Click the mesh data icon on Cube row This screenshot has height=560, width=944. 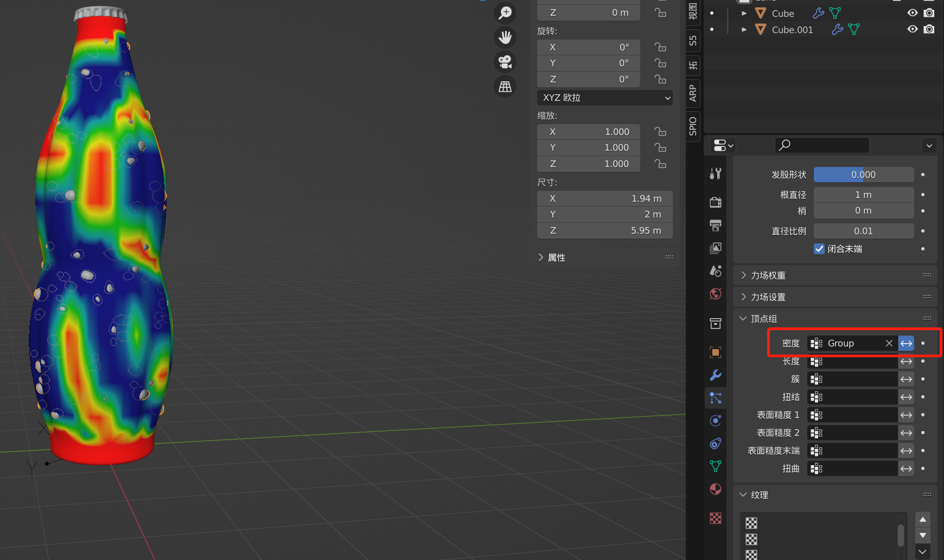point(835,13)
